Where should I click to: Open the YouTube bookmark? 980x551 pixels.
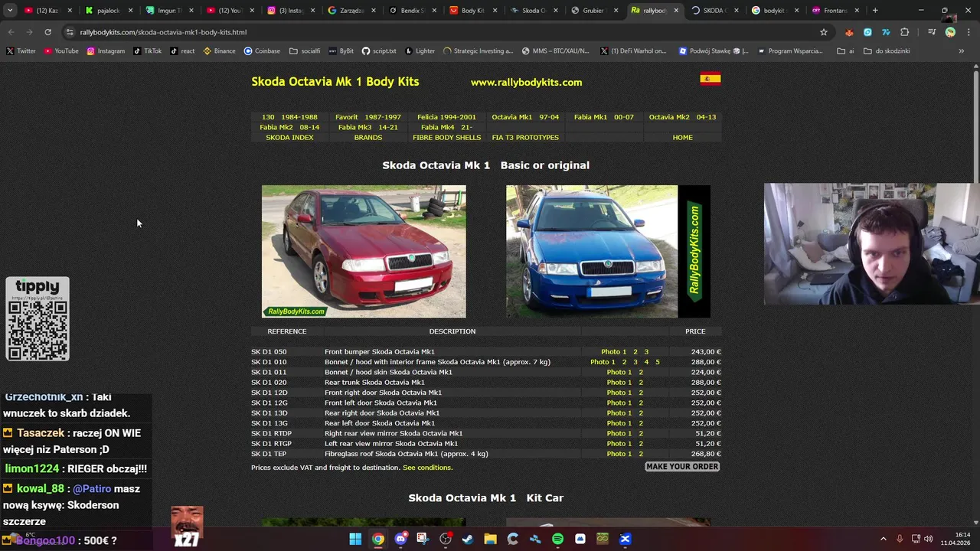61,51
